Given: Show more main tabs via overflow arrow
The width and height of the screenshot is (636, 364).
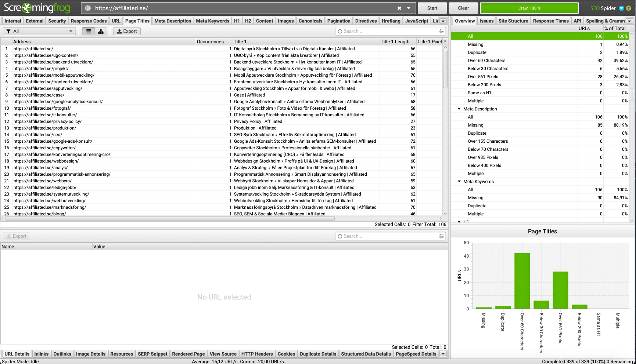Looking at the screenshot, I should click(x=443, y=21).
